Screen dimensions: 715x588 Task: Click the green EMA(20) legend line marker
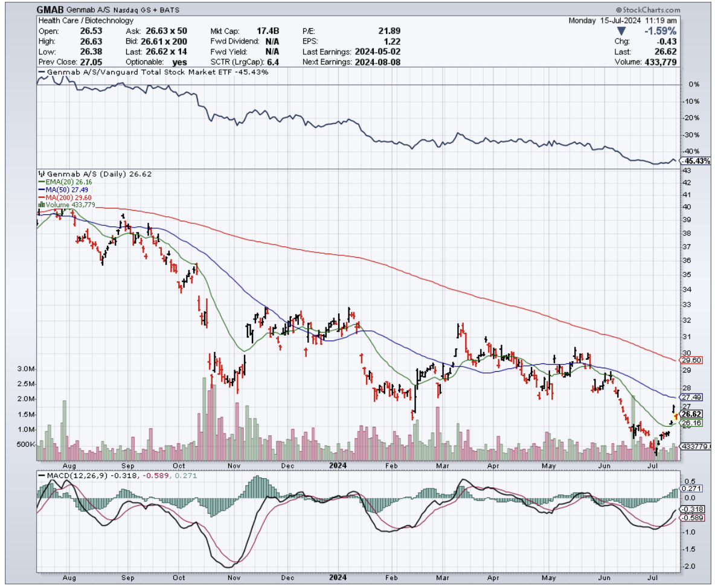[40, 182]
